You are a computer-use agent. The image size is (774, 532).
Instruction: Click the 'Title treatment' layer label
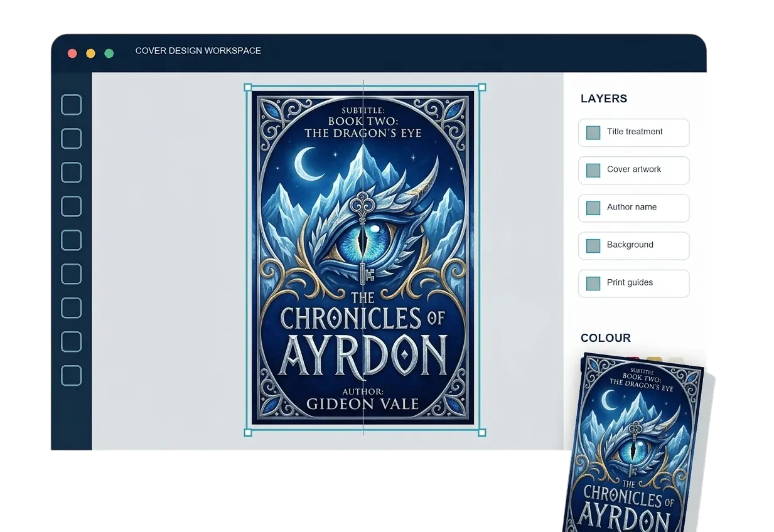635,132
